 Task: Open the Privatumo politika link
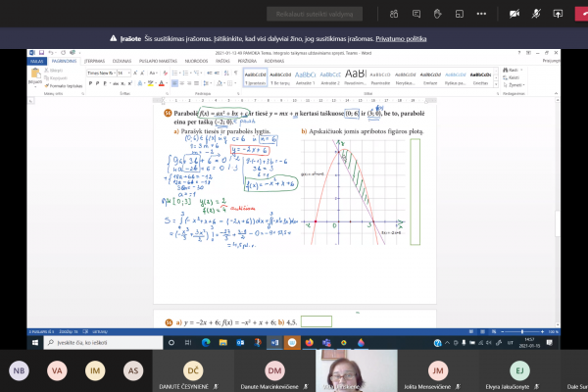pyautogui.click(x=401, y=38)
